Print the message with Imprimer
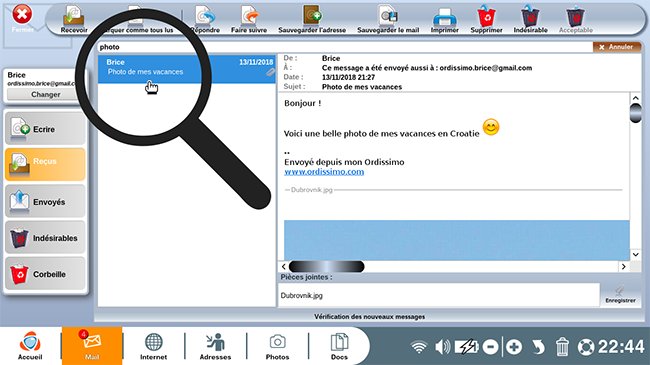Screen dimensions: 650x365 444,19
